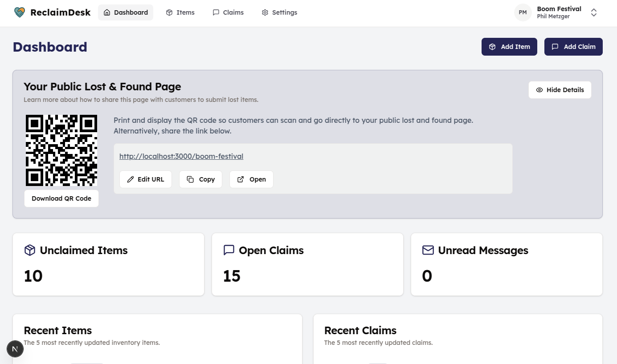Click the Add Item button
Screen dimensions: 617x364
coord(509,47)
